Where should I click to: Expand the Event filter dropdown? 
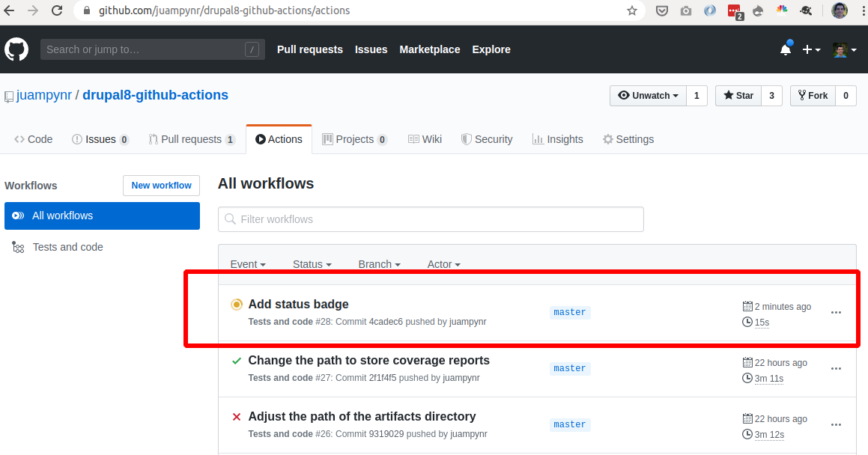pyautogui.click(x=248, y=264)
